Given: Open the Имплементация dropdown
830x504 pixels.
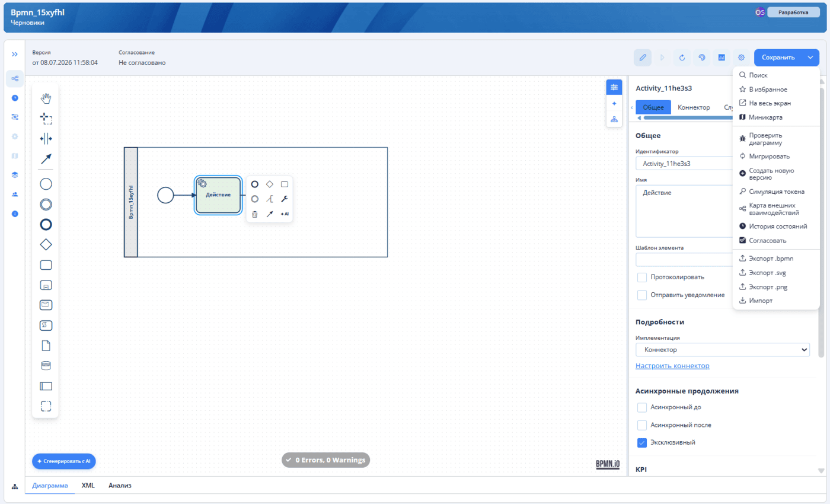Looking at the screenshot, I should pyautogui.click(x=723, y=350).
